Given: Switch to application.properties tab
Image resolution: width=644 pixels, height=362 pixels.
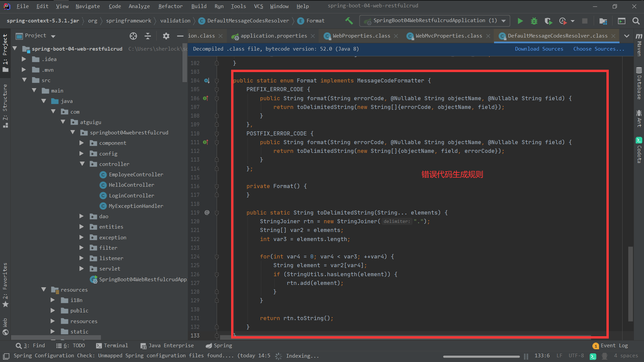Looking at the screenshot, I should click(x=273, y=36).
